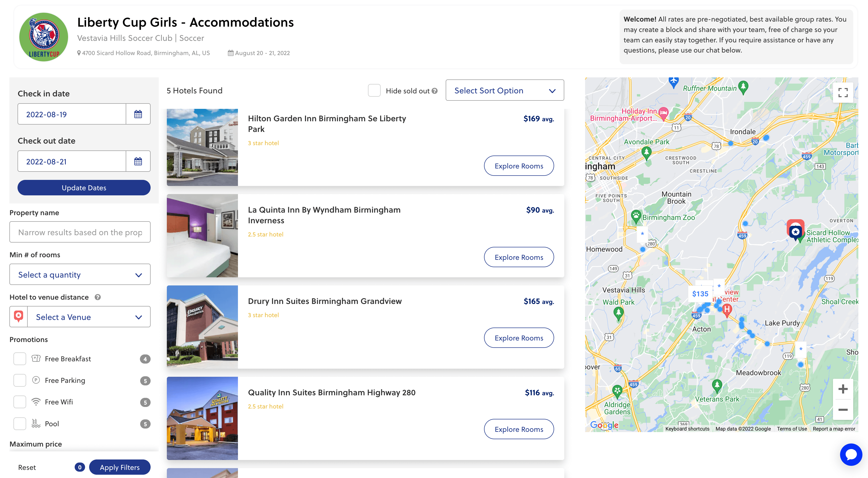The height and width of the screenshot is (478, 868).
Task: Explore Rooms for Drury Inn Suites Grandview
Action: (x=519, y=338)
